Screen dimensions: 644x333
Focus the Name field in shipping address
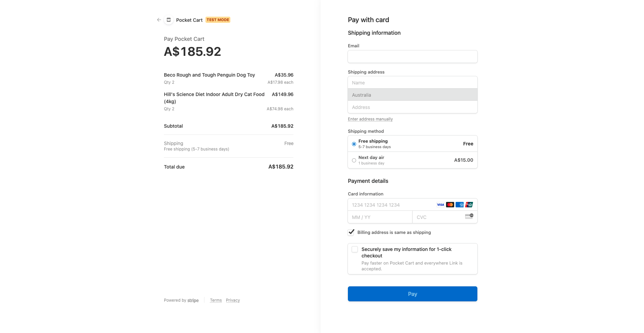pos(413,83)
